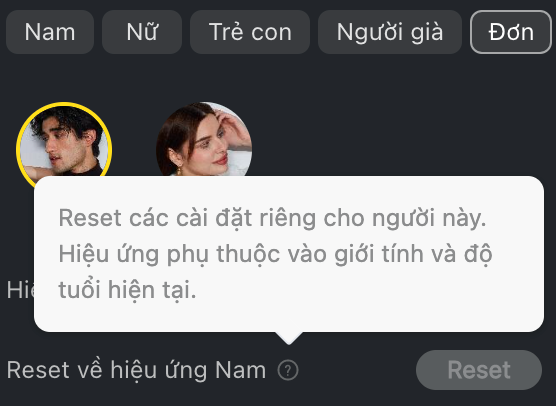Switch to the Nam category tab
556x406 pixels.
pyautogui.click(x=50, y=32)
